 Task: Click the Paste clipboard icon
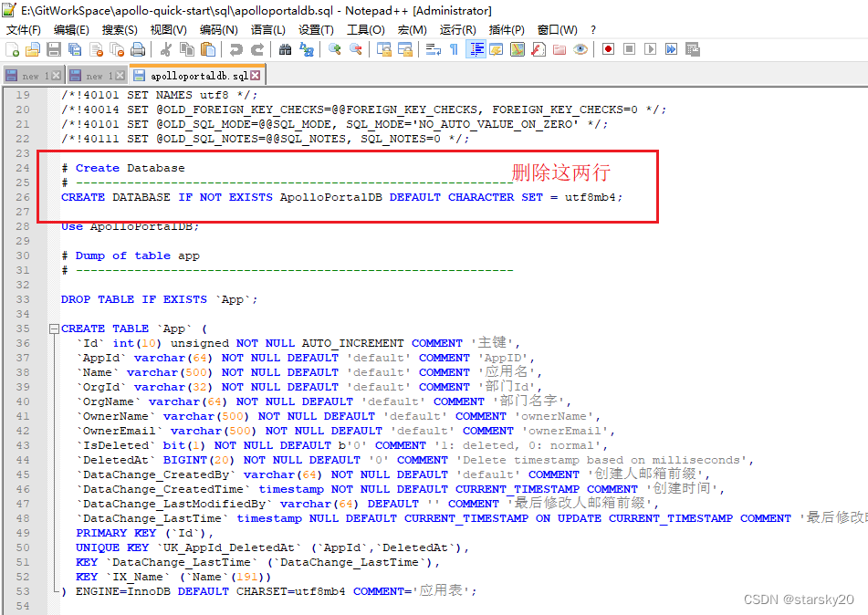(x=208, y=50)
